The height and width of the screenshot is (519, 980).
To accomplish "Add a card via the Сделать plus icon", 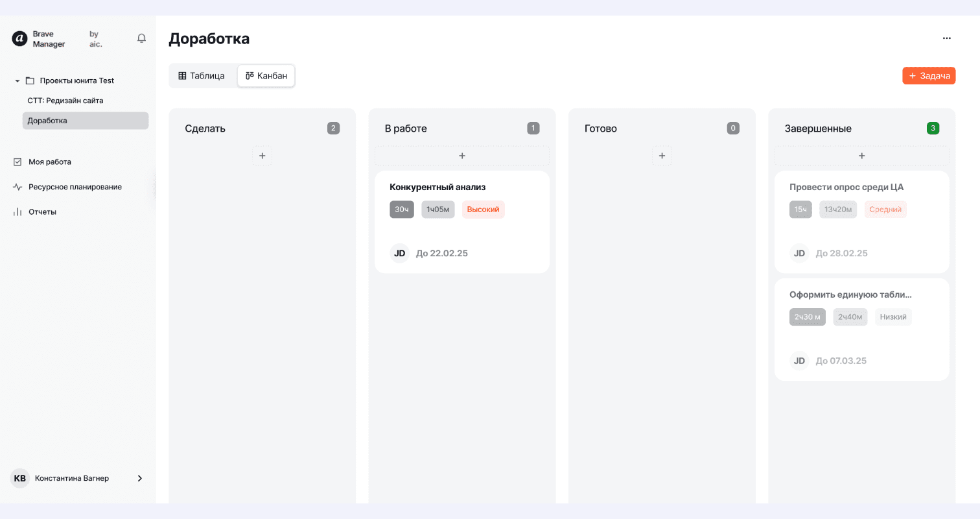I will pyautogui.click(x=262, y=156).
